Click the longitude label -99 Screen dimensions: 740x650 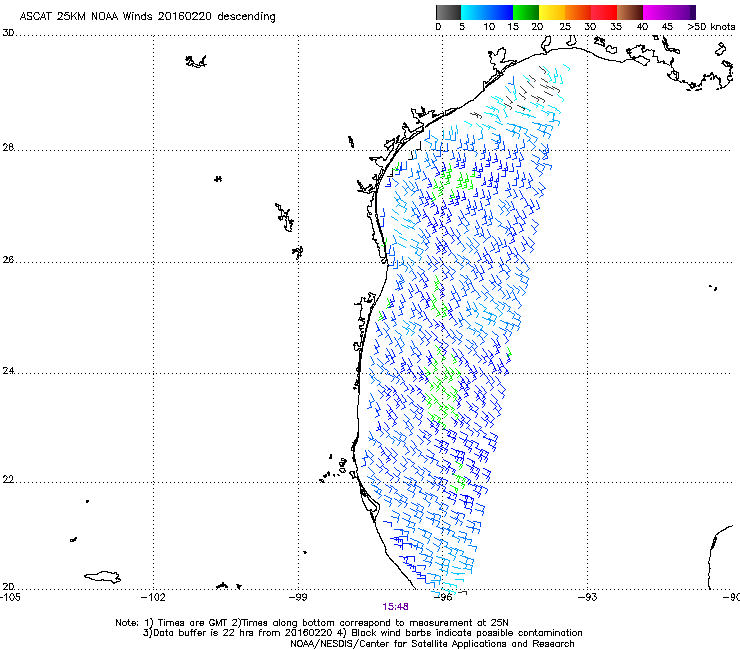[298, 597]
